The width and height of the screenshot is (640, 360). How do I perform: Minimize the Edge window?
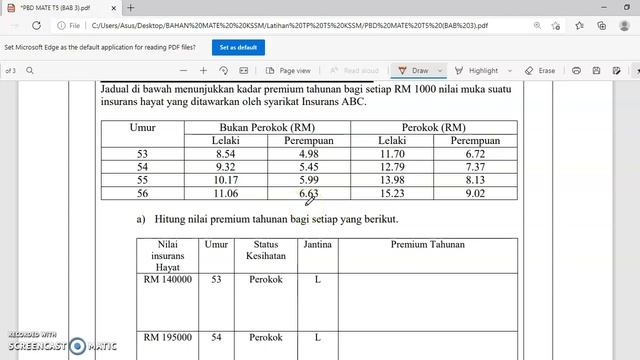(604, 7)
